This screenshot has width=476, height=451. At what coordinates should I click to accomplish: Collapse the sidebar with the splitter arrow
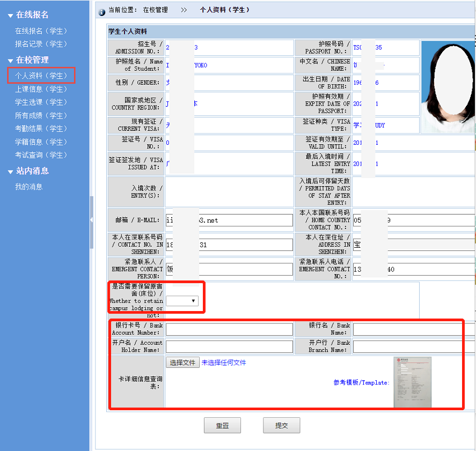[91, 220]
